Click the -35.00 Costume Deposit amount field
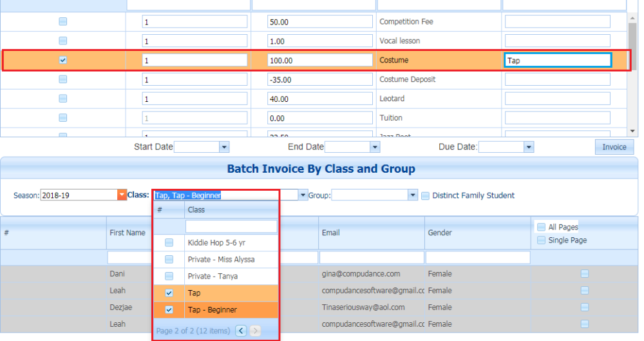Viewport: 644px width, 341px height. [x=320, y=79]
